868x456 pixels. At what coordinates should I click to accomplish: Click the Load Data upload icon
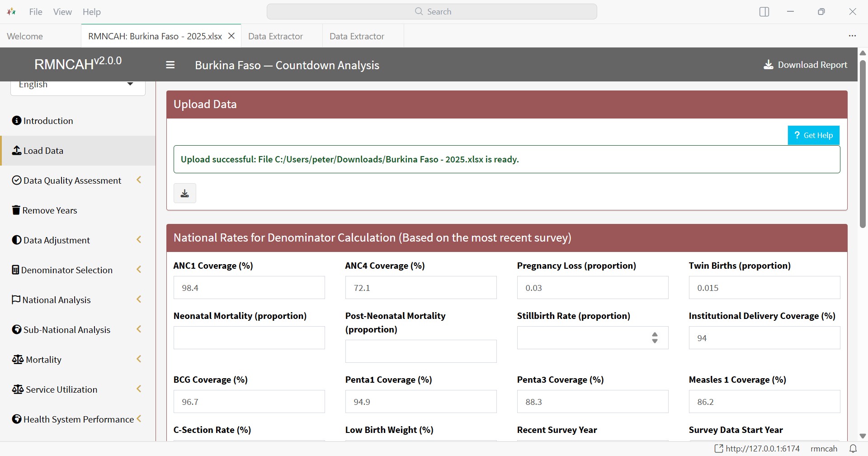(x=17, y=150)
